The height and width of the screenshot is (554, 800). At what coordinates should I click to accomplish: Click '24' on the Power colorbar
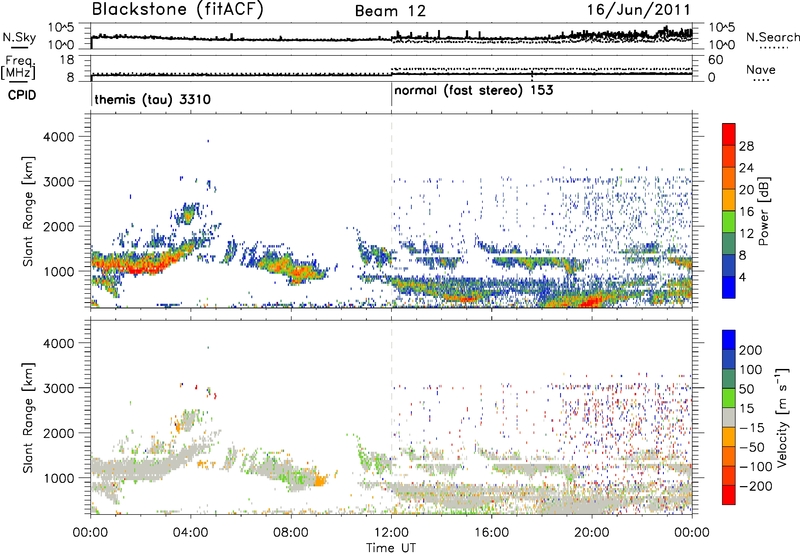pos(746,168)
